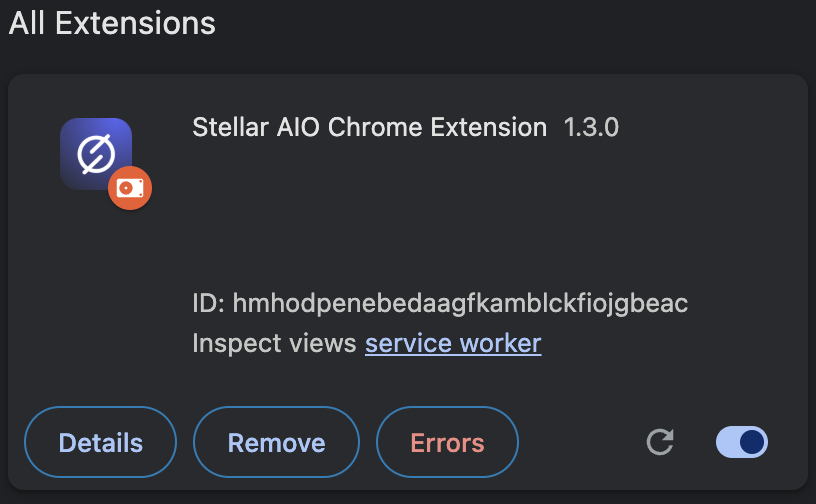This screenshot has height=504, width=816.
Task: Open the service worker inspect view
Action: pos(453,344)
